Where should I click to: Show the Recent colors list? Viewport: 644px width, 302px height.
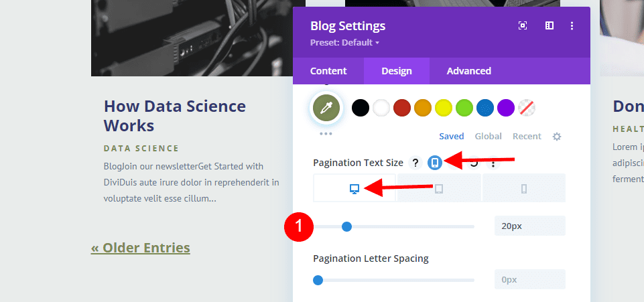pyautogui.click(x=527, y=136)
